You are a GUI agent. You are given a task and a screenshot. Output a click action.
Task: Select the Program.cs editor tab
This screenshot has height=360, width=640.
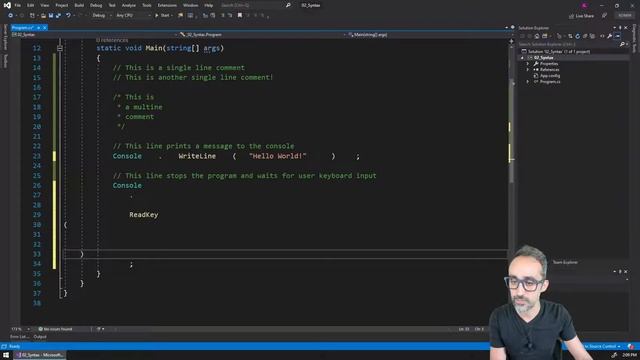pyautogui.click(x=23, y=27)
